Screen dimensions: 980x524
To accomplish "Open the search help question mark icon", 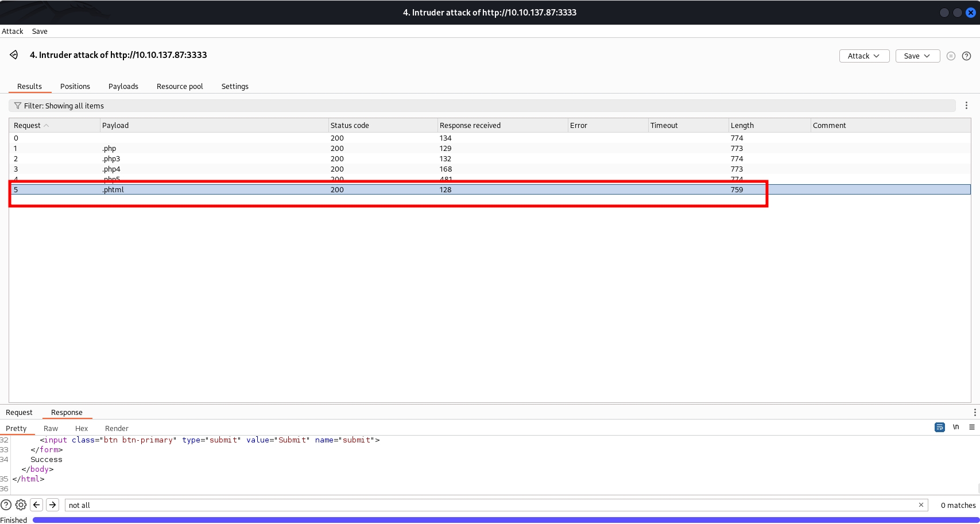I will coord(6,505).
